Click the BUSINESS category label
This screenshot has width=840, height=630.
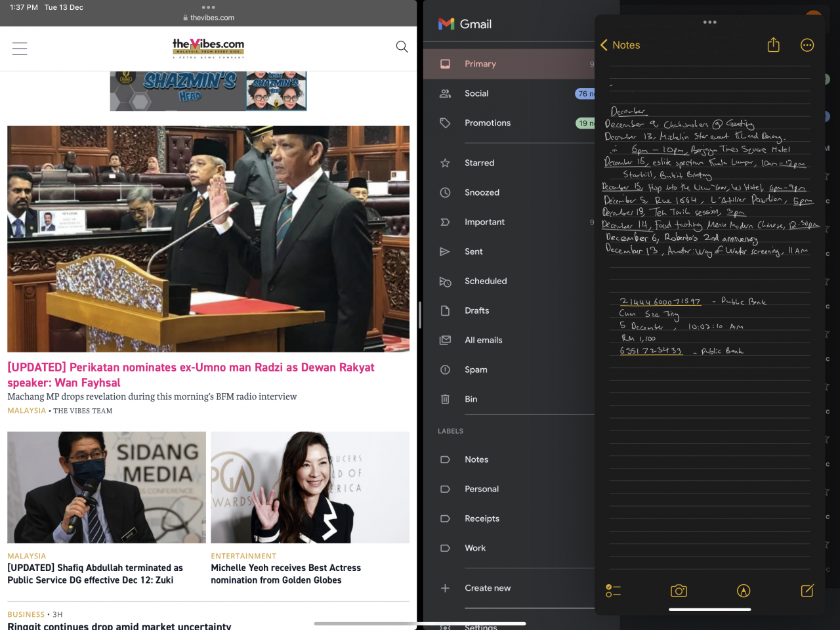pyautogui.click(x=26, y=615)
